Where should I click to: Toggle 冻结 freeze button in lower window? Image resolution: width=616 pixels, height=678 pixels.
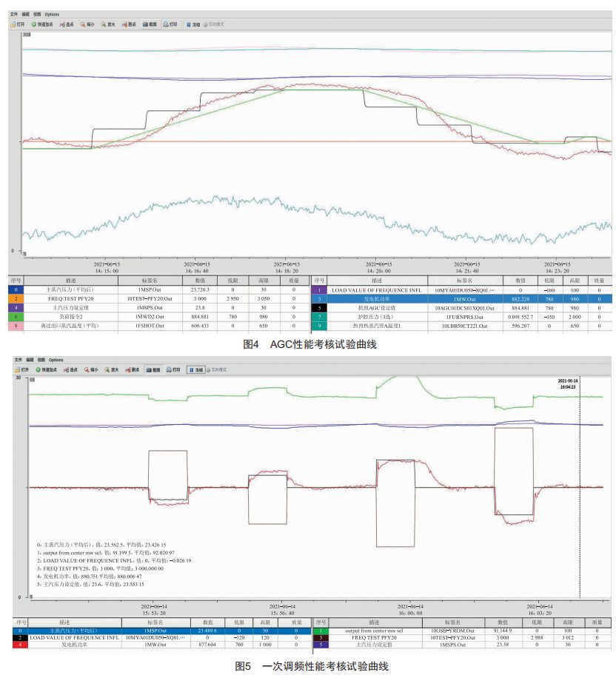click(195, 369)
